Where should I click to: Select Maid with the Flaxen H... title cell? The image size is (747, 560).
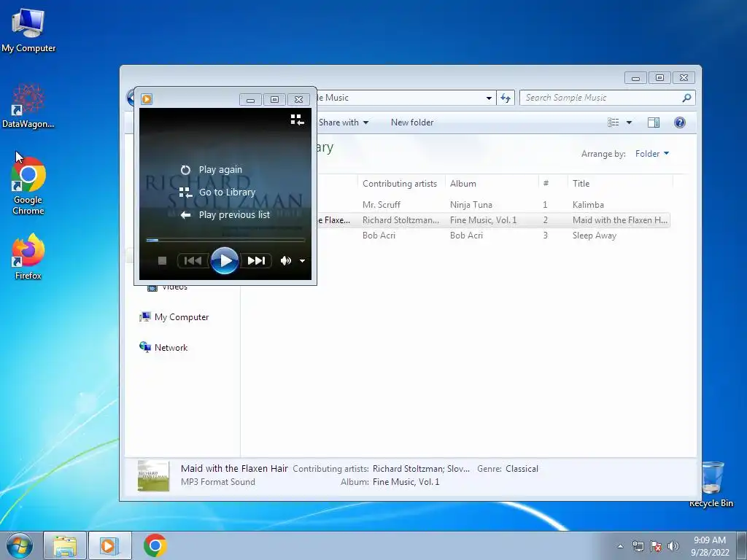tap(620, 220)
